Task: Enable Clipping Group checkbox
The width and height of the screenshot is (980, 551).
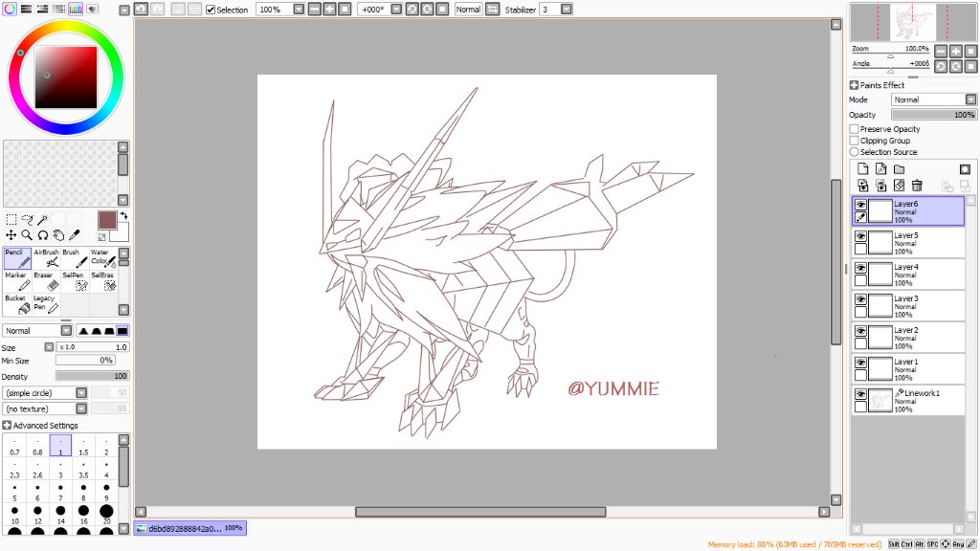Action: click(x=854, y=141)
